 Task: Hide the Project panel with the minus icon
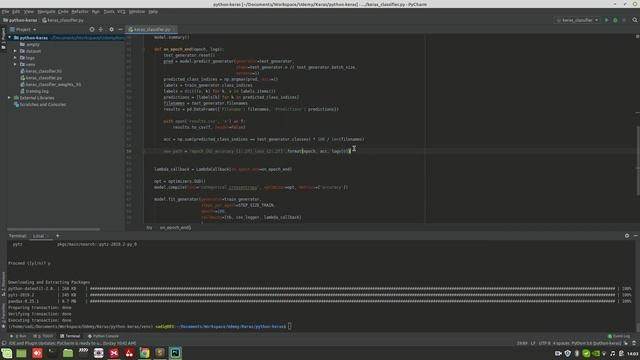click(x=120, y=29)
